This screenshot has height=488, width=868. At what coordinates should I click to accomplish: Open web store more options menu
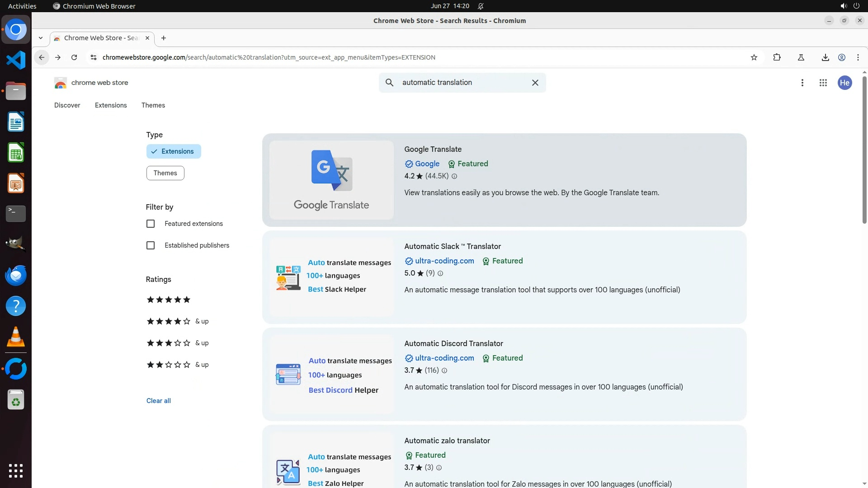(802, 83)
